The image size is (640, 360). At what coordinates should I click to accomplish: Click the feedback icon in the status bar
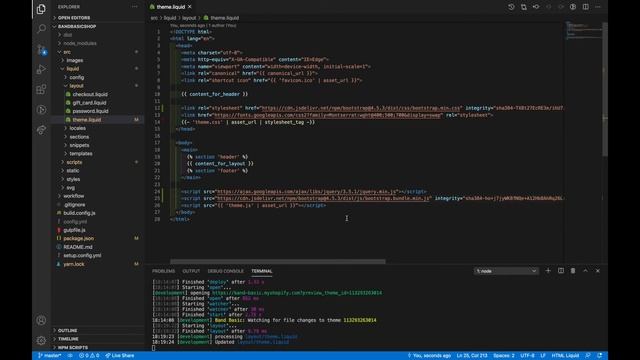coord(588,356)
